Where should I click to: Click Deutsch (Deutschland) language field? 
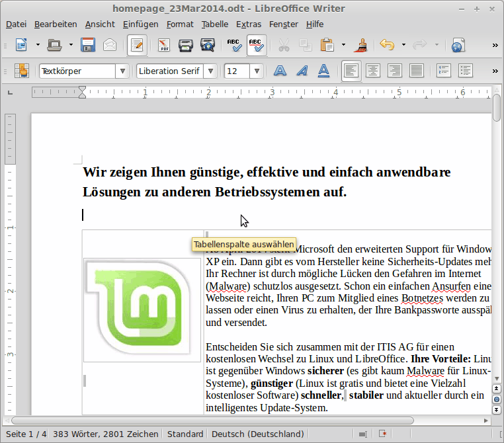[258, 434]
